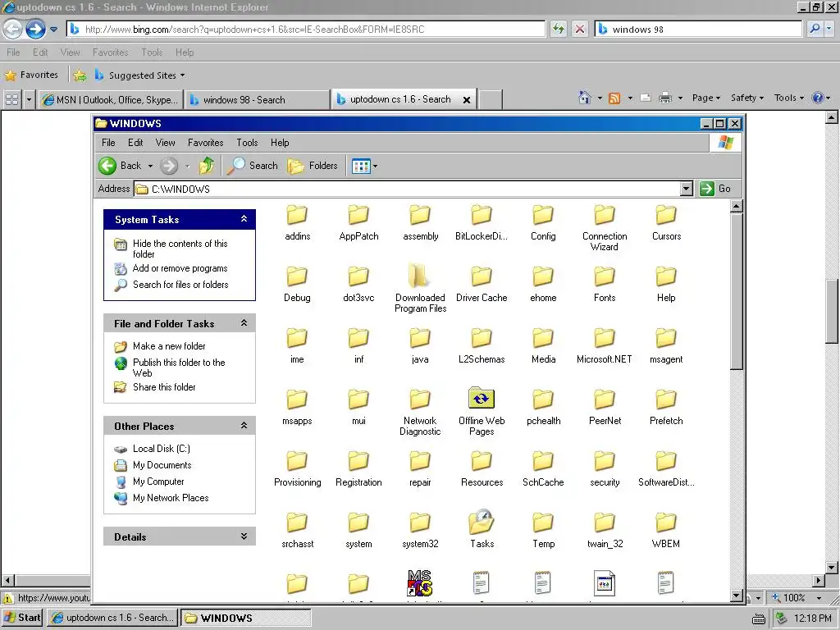Viewport: 840px width, 630px height.
Task: Open explorer Tools menu
Action: tap(247, 143)
